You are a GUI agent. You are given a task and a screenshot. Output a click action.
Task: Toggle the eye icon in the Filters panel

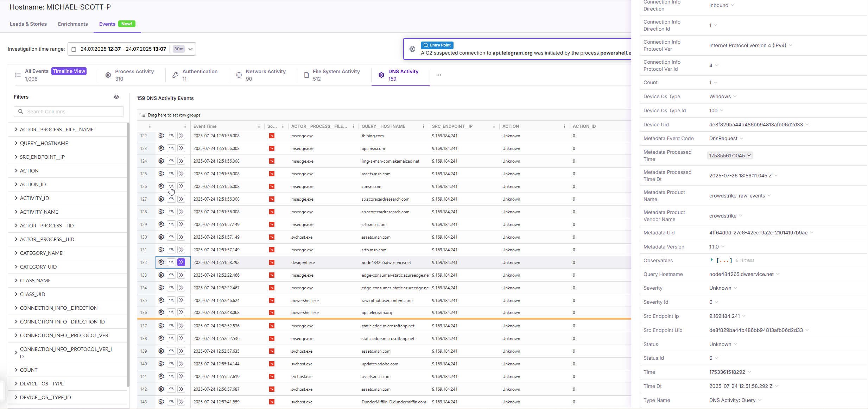tap(116, 97)
